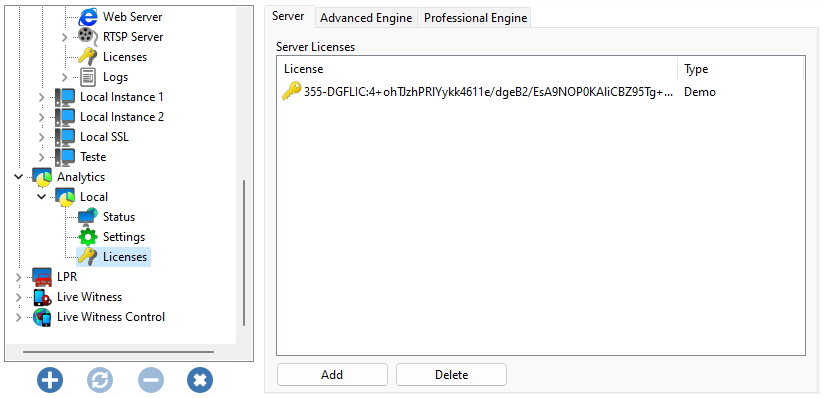
Task: Click the tree's vertical scrollbar thumb
Action: (x=244, y=253)
